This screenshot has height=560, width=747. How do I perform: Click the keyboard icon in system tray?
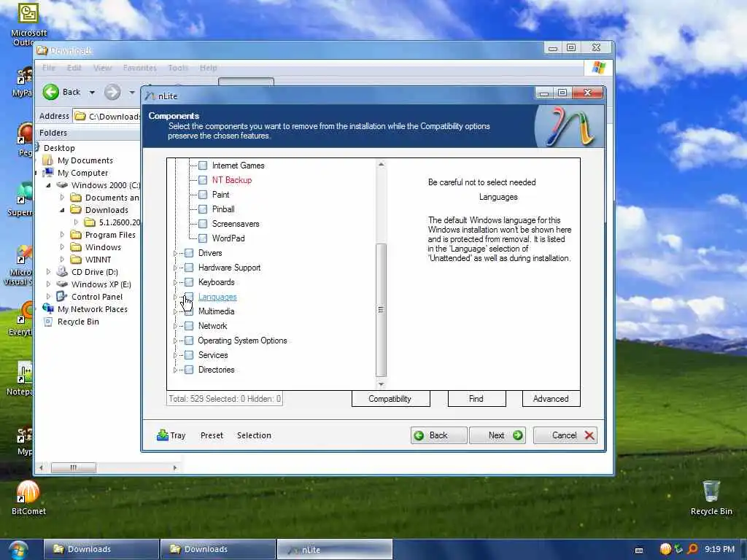point(639,550)
